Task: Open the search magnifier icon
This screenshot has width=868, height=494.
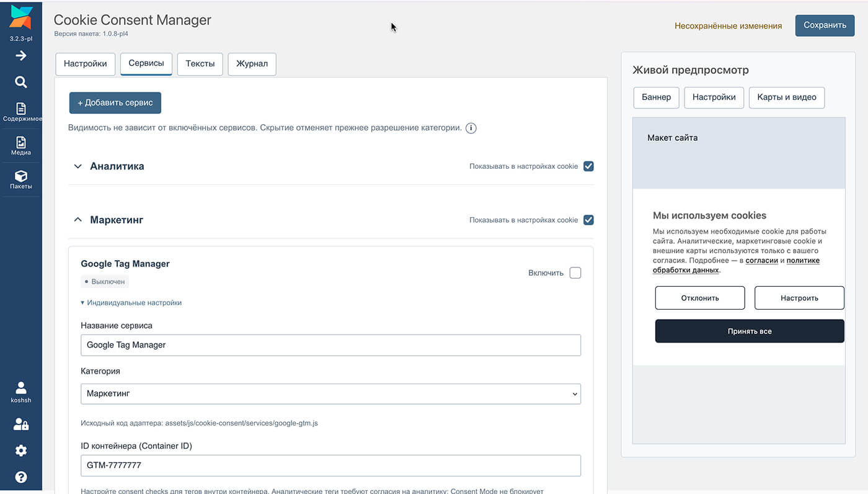Action: (x=21, y=82)
